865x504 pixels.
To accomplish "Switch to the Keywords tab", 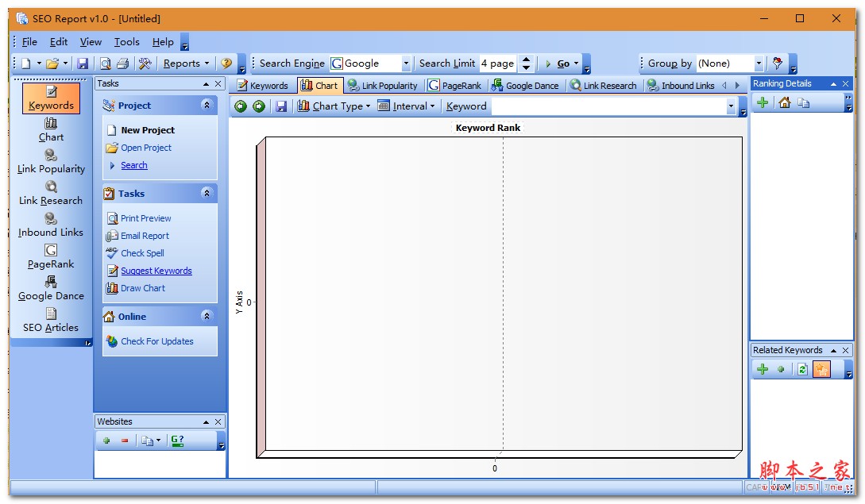I will [263, 86].
